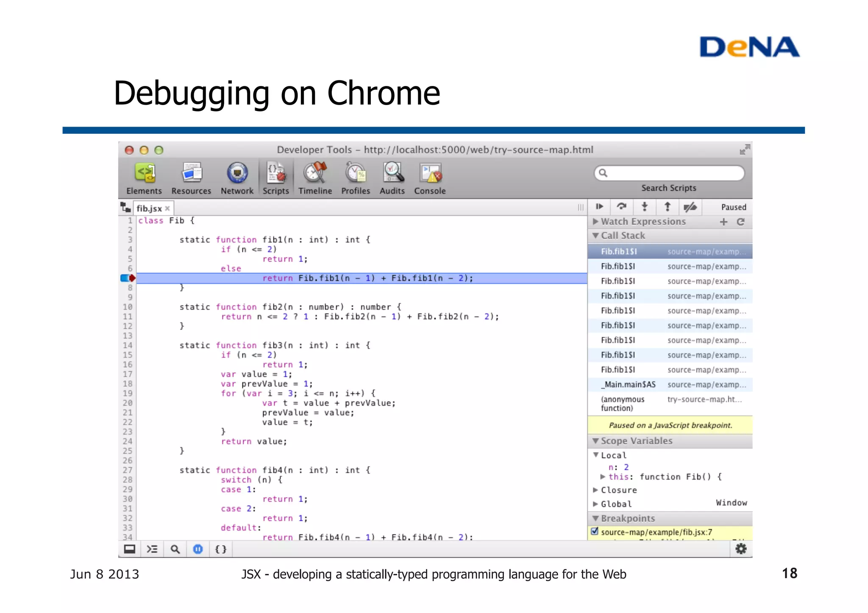Screen dimensions: 868x613
Task: Open the Console panel
Action: pyautogui.click(x=430, y=178)
